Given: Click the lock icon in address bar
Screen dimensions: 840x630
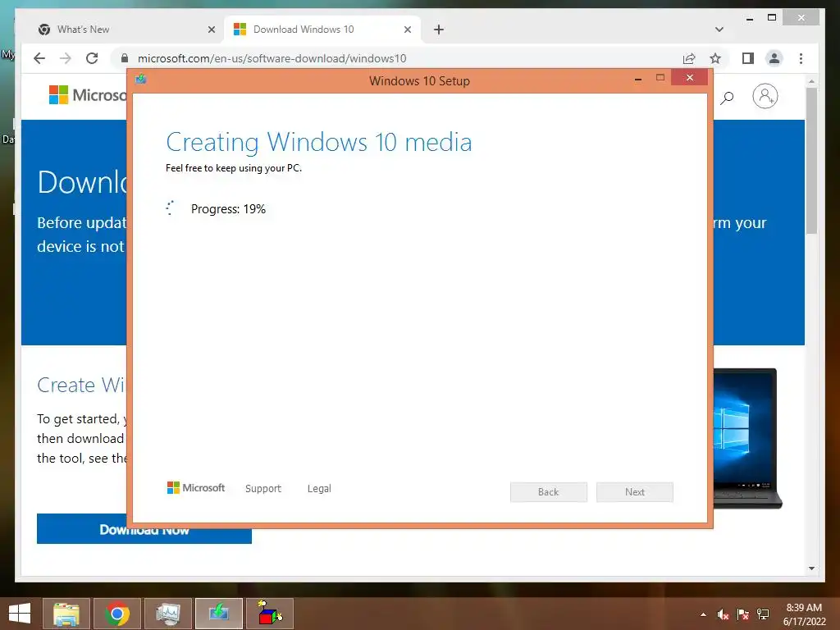Looking at the screenshot, I should (x=125, y=58).
